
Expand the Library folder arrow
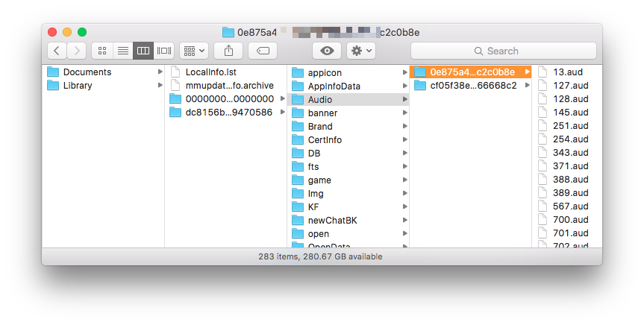point(160,86)
